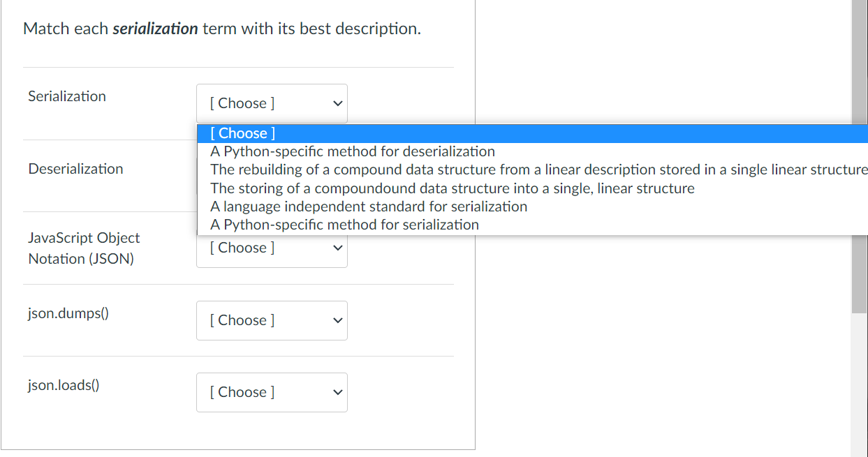This screenshot has height=457, width=868.
Task: Choose the option about storing a compound data structure
Action: 450,188
